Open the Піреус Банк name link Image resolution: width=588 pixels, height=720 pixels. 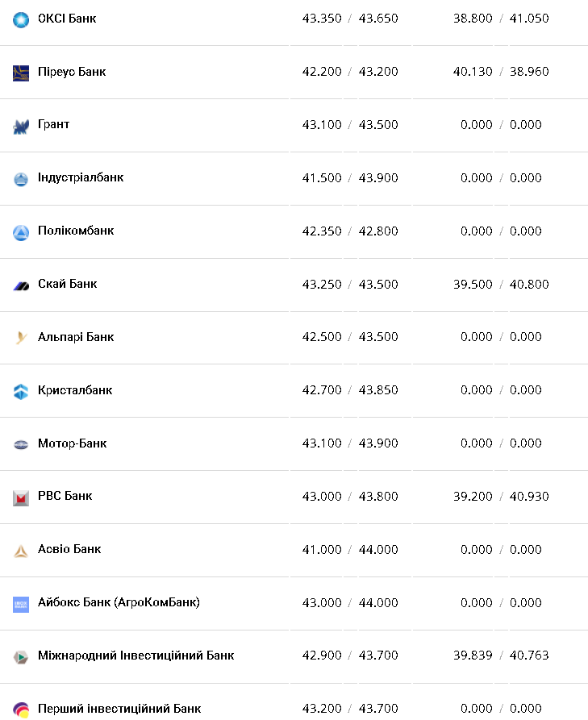pos(72,71)
